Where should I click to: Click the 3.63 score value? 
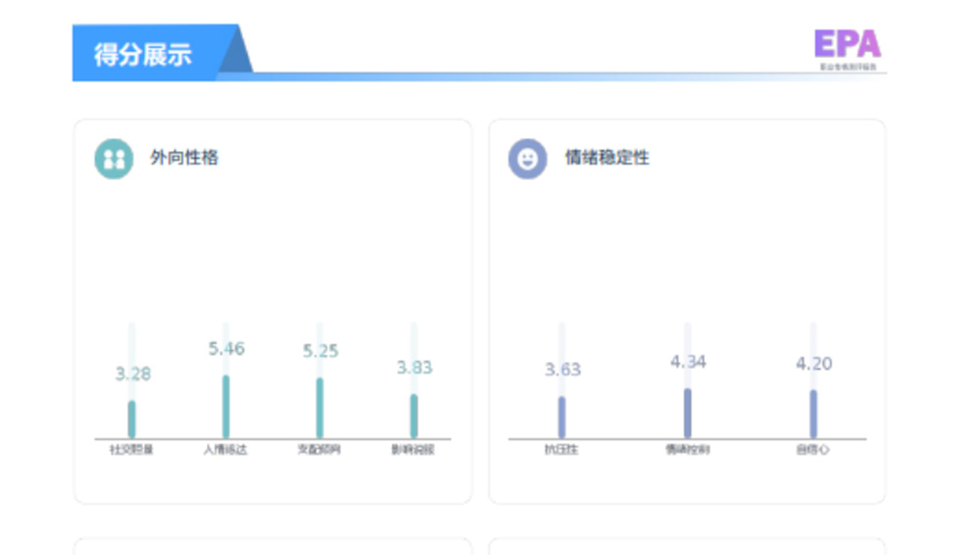click(563, 370)
